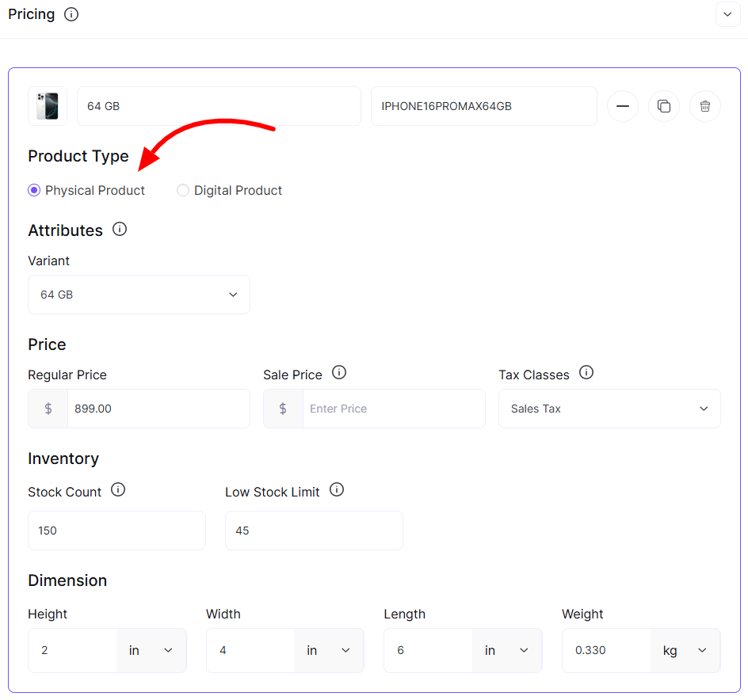Viewport: 748px width, 700px height.
Task: Open the Weight unit dropdown kg
Action: pos(685,650)
